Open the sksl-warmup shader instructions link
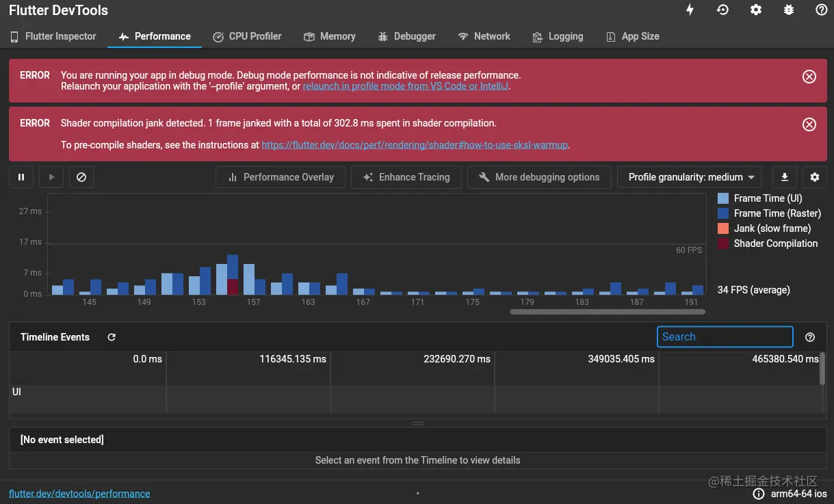This screenshot has width=834, height=504. [415, 145]
